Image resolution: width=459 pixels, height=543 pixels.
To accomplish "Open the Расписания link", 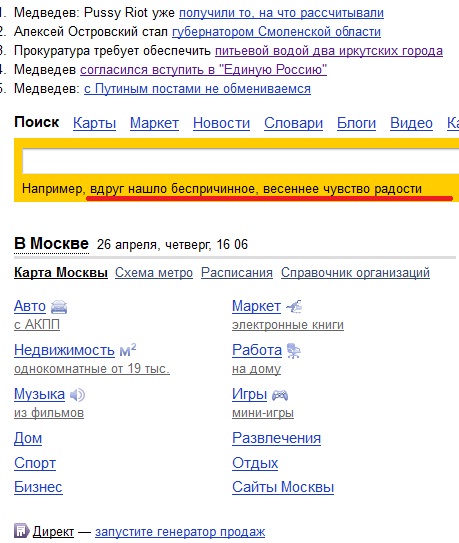I will point(237,273).
